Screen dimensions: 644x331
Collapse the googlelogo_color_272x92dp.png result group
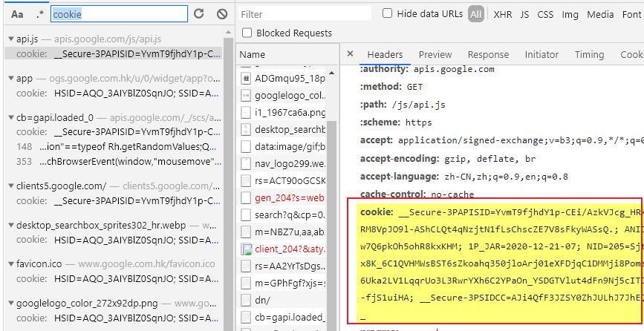(11, 304)
